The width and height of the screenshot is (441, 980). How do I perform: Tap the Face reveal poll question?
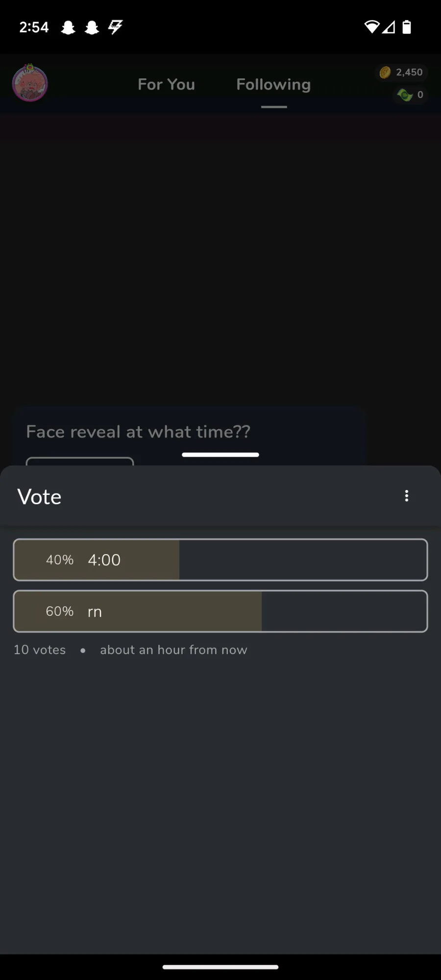138,432
